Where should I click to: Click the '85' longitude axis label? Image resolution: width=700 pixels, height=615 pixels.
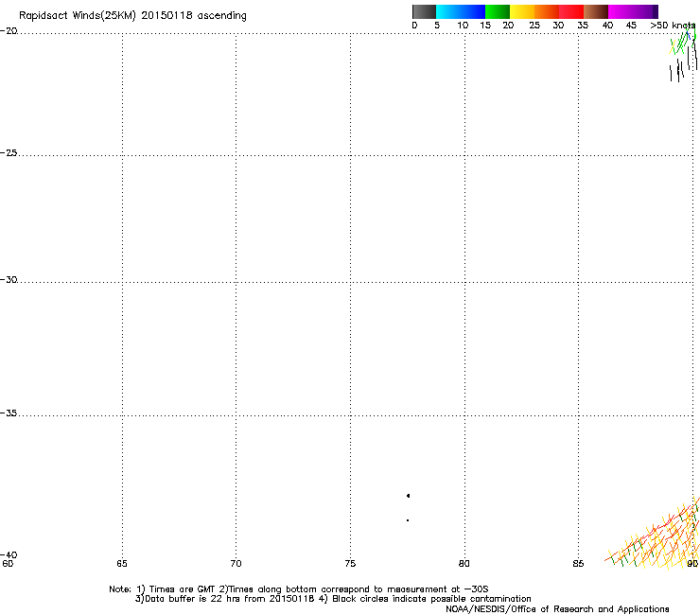pos(578,564)
